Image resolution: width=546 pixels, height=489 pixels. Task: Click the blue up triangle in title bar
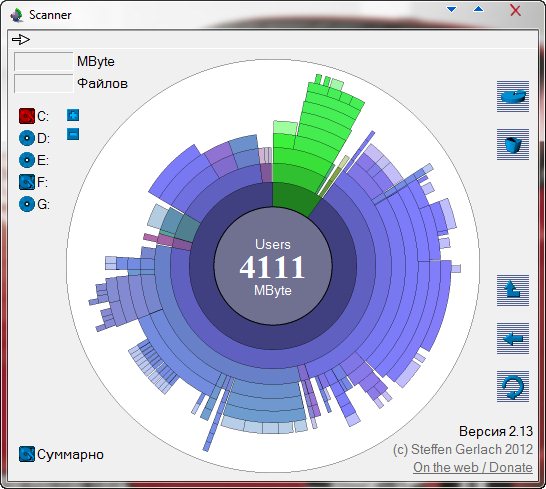pos(479,9)
